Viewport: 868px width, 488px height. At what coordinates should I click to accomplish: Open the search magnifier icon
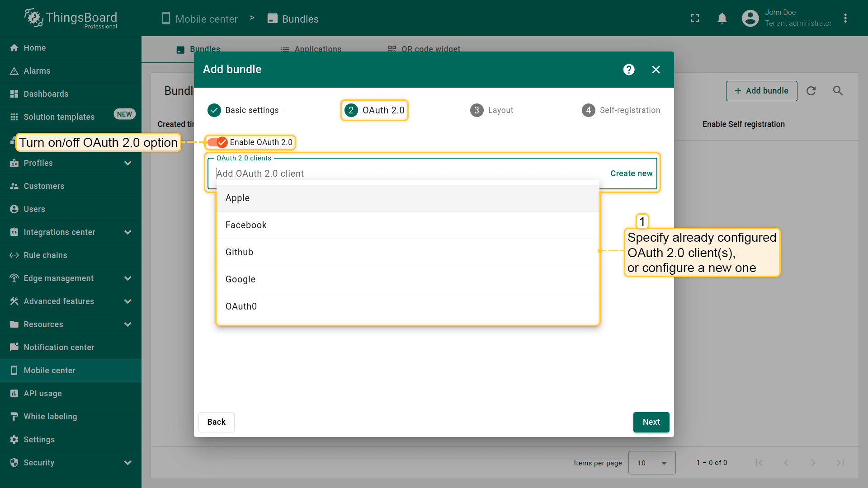(838, 91)
